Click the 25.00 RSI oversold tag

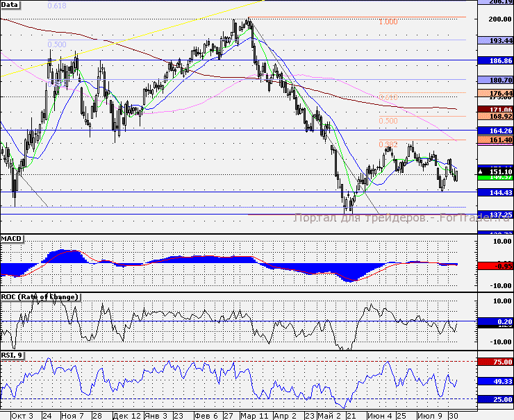click(500, 399)
